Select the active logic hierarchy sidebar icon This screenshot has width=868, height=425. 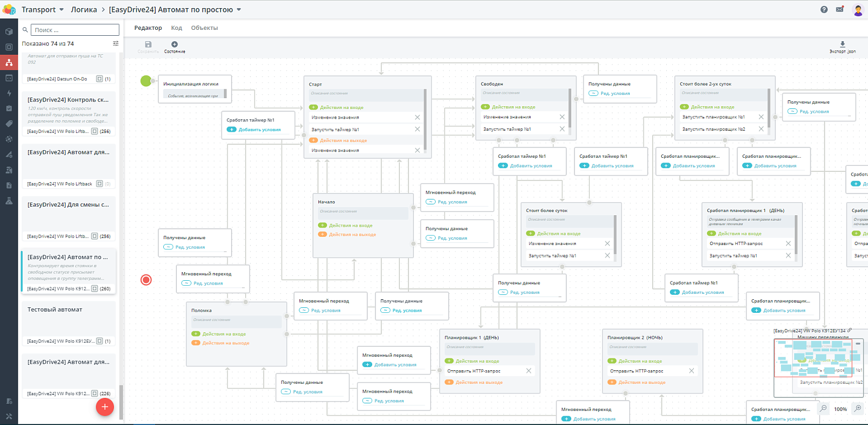(x=9, y=62)
